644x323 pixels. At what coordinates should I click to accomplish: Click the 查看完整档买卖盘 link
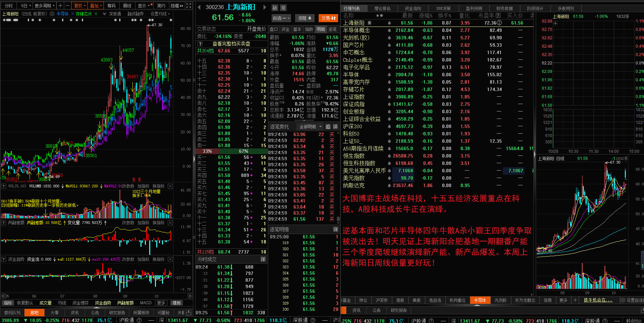tap(231, 44)
